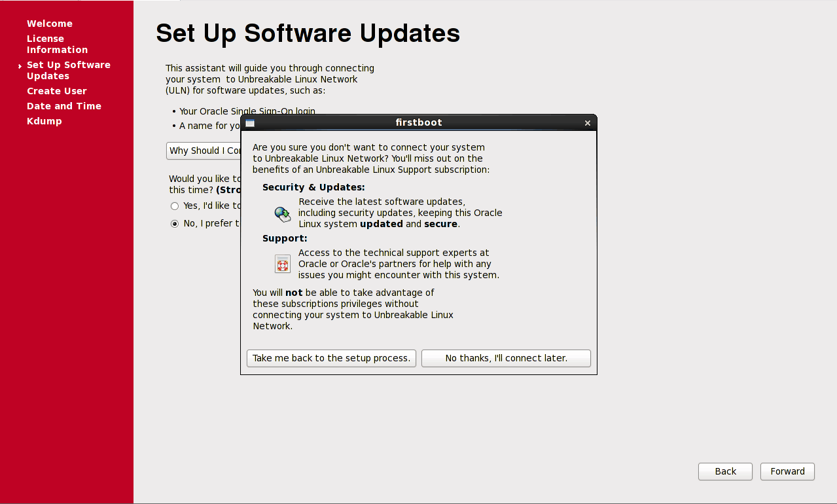Select the "No, I prefer" radio button

[x=175, y=223]
